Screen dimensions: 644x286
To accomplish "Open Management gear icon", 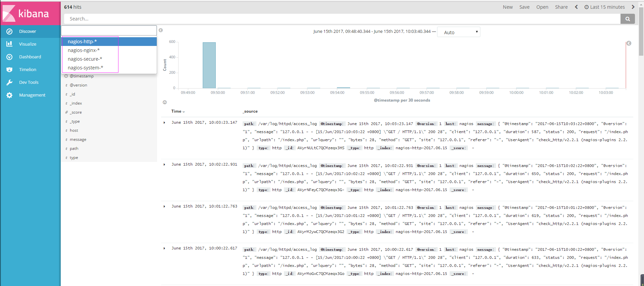I will click(9, 95).
